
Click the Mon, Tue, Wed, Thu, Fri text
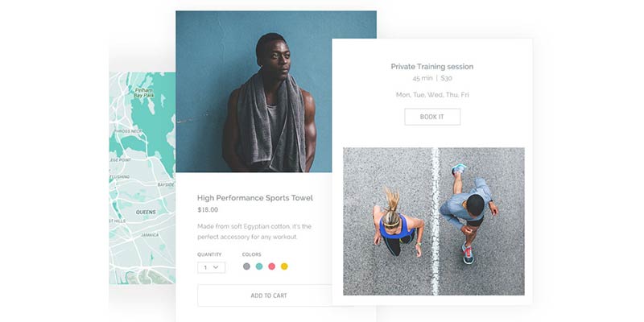point(432,95)
